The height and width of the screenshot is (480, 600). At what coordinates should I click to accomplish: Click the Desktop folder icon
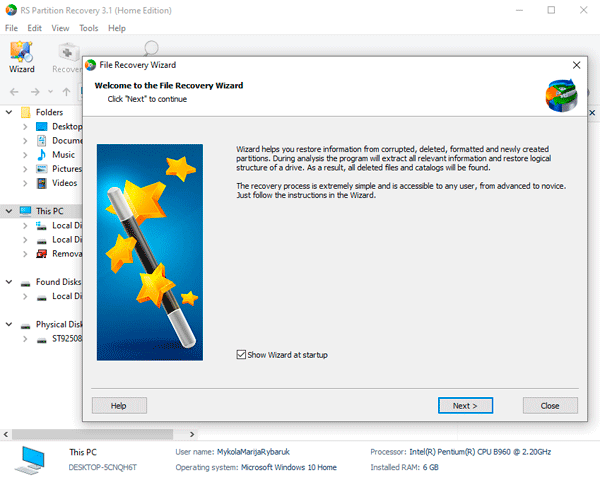(x=41, y=126)
